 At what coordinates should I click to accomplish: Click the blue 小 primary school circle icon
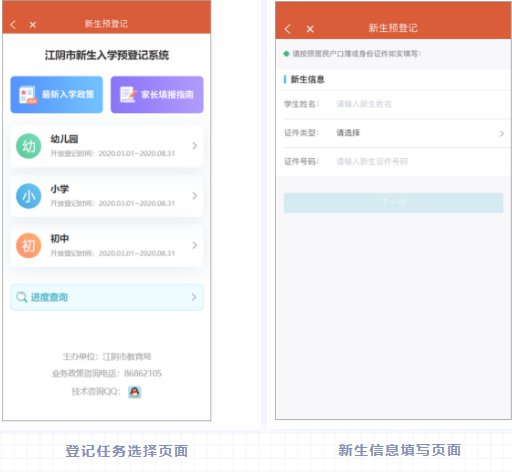click(29, 196)
